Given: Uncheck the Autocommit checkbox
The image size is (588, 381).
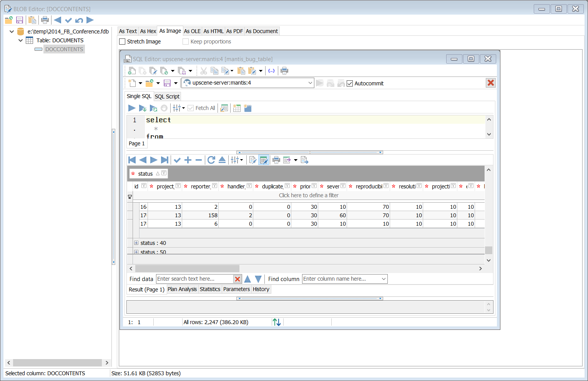Looking at the screenshot, I should pyautogui.click(x=350, y=83).
